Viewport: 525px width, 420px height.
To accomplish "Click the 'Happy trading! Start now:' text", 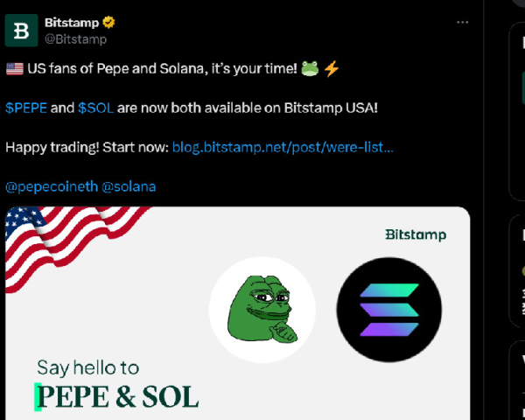I will click(x=87, y=146).
